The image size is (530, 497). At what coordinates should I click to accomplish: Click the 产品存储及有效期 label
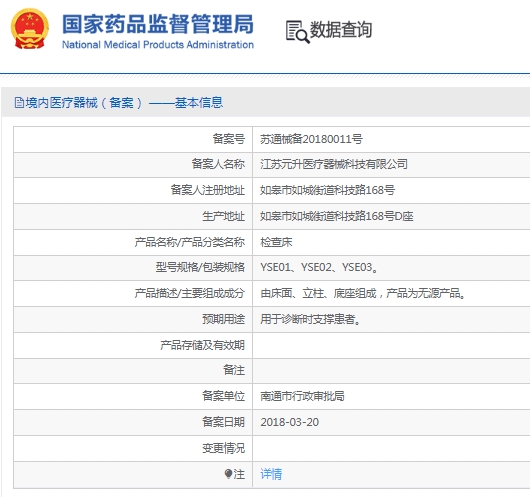202,345
